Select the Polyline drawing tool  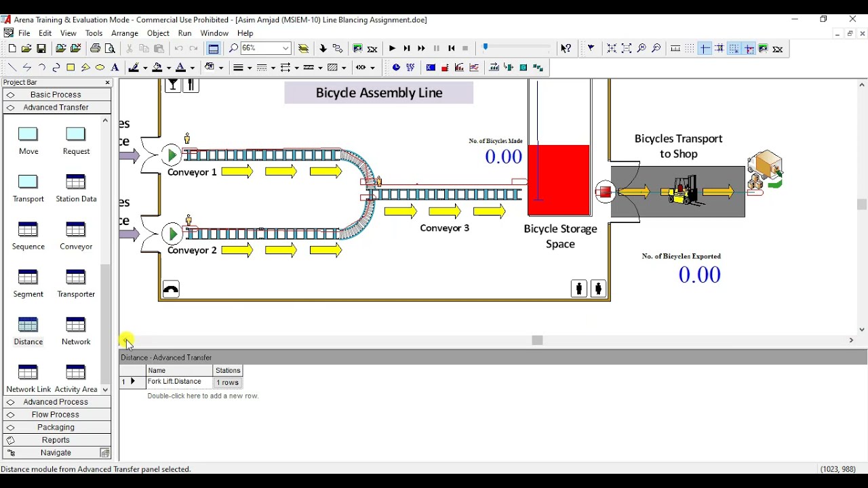point(26,68)
